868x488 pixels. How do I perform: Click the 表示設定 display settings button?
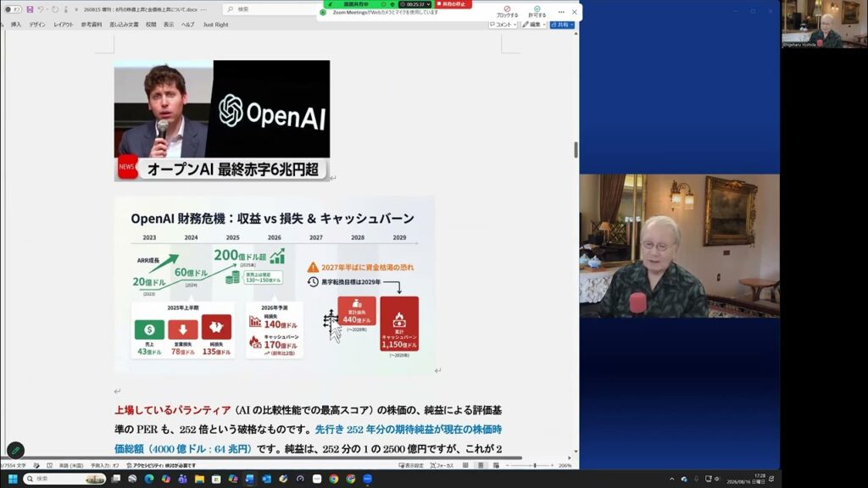[411, 465]
